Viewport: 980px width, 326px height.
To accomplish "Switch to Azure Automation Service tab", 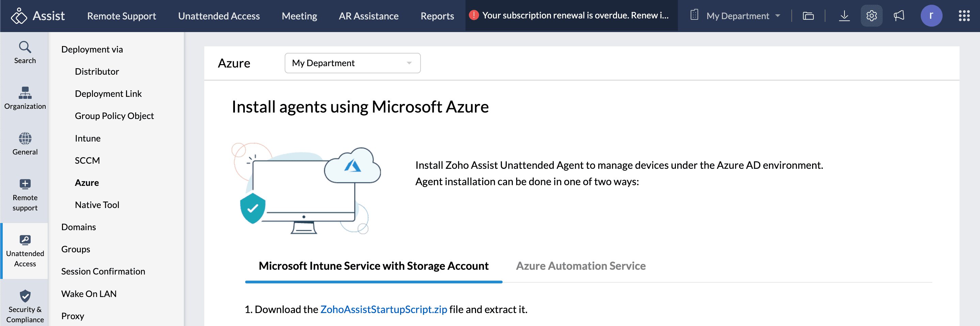I will (x=581, y=266).
